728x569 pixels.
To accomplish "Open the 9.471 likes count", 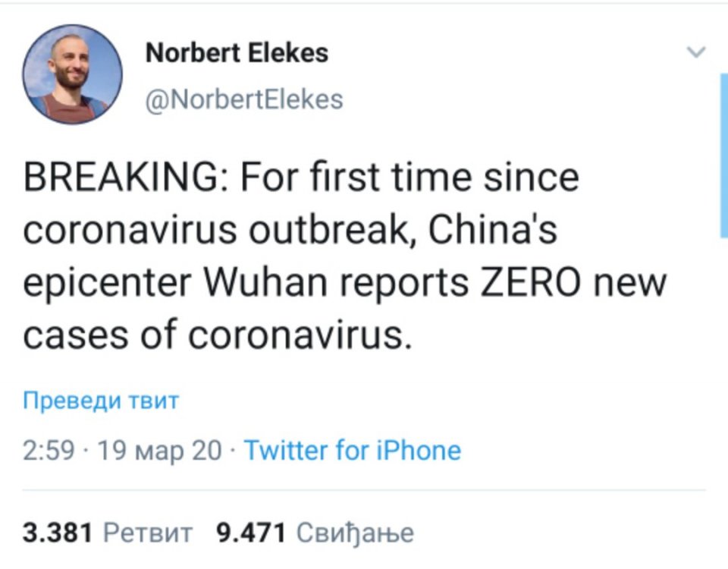I will 251,533.
